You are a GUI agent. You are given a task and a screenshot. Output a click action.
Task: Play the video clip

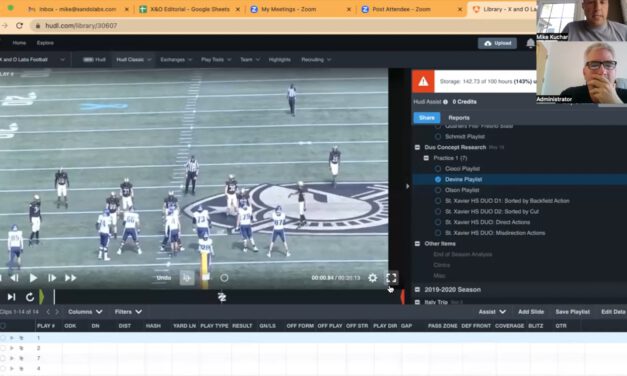pos(33,278)
